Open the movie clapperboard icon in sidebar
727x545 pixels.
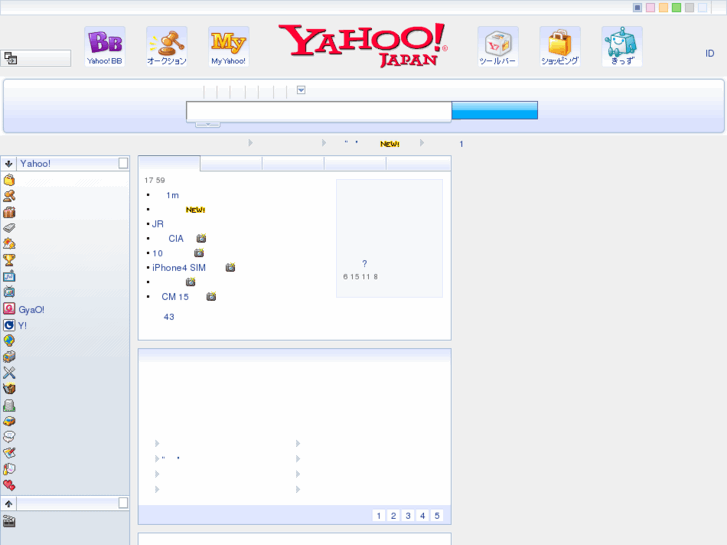click(x=9, y=521)
